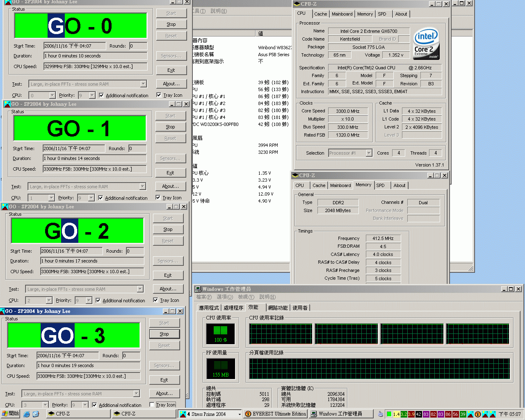Image resolution: width=525 pixels, height=420 pixels.
Task: Open the CPU dropdown in GO-0 window
Action: click(x=52, y=95)
